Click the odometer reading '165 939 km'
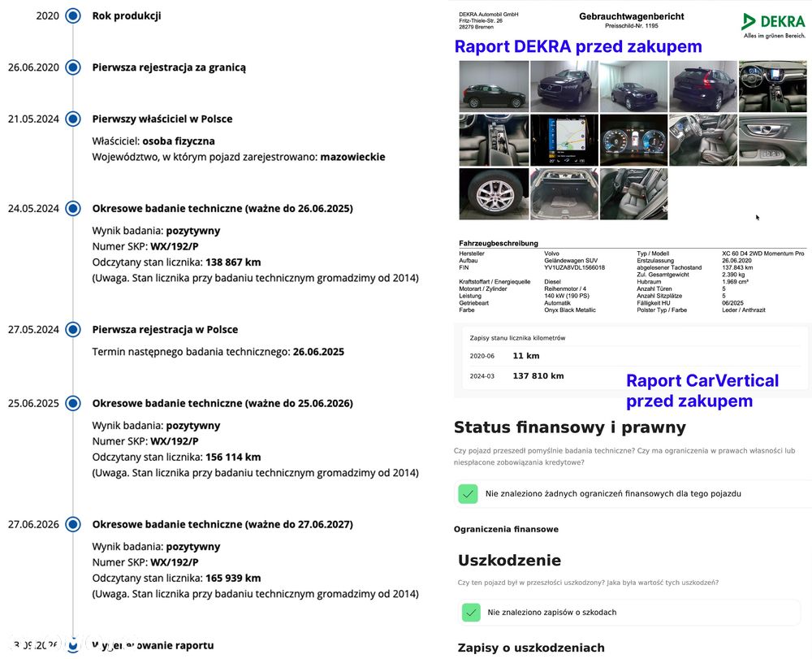Viewport: 812px width, 659px height. point(233,579)
